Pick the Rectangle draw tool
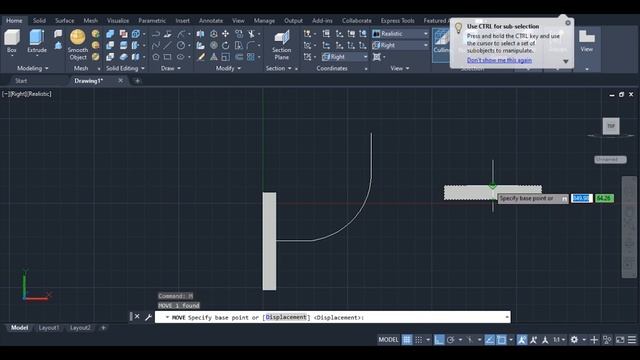 (x=167, y=57)
